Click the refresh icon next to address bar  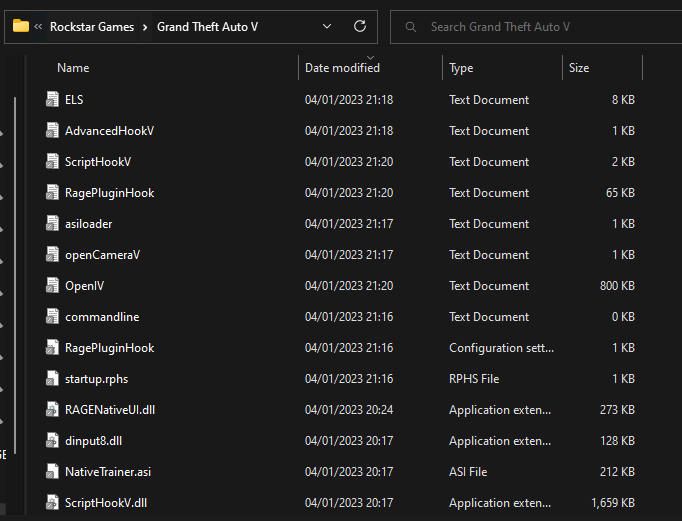click(360, 27)
